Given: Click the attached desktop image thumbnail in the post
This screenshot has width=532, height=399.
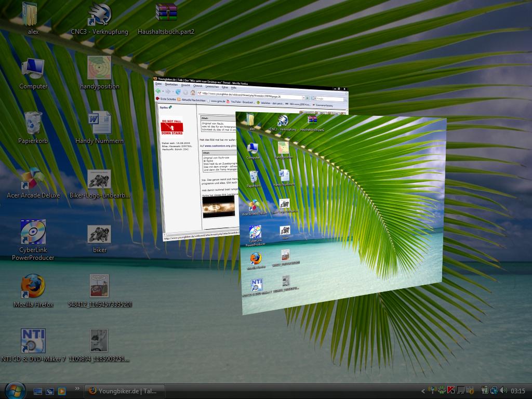Looking at the screenshot, I should [x=218, y=206].
